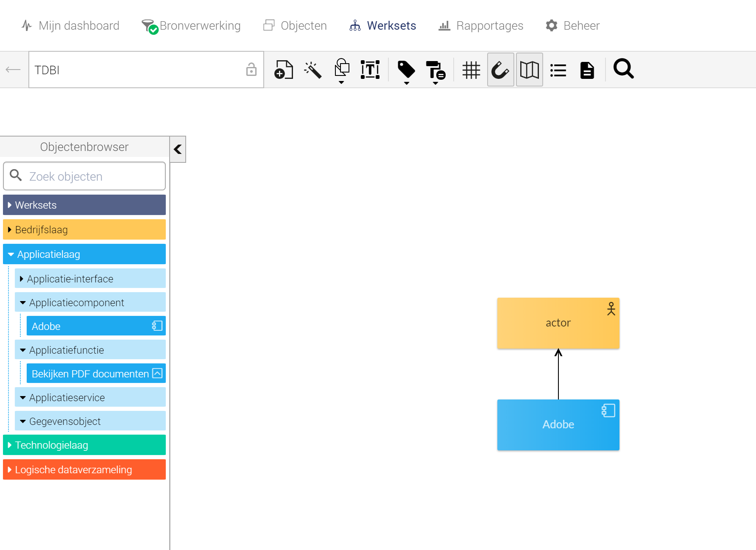
Task: Click the back arrow beside TDBI
Action: click(13, 70)
